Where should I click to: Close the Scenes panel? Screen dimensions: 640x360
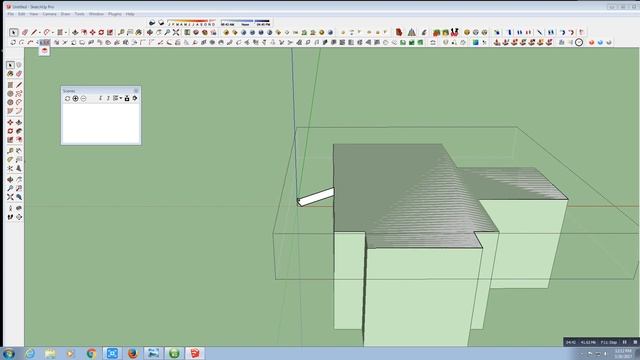[x=136, y=91]
